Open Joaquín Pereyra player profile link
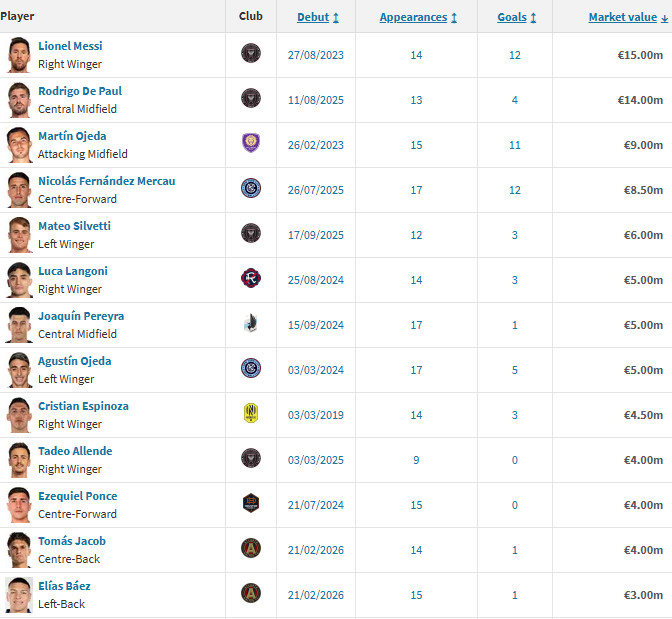This screenshot has height=619, width=672. [x=81, y=316]
